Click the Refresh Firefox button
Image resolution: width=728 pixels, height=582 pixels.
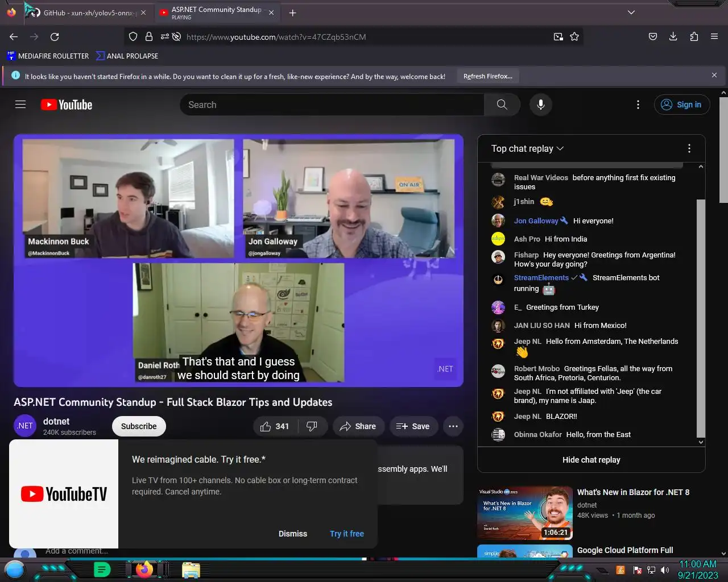[x=487, y=76]
